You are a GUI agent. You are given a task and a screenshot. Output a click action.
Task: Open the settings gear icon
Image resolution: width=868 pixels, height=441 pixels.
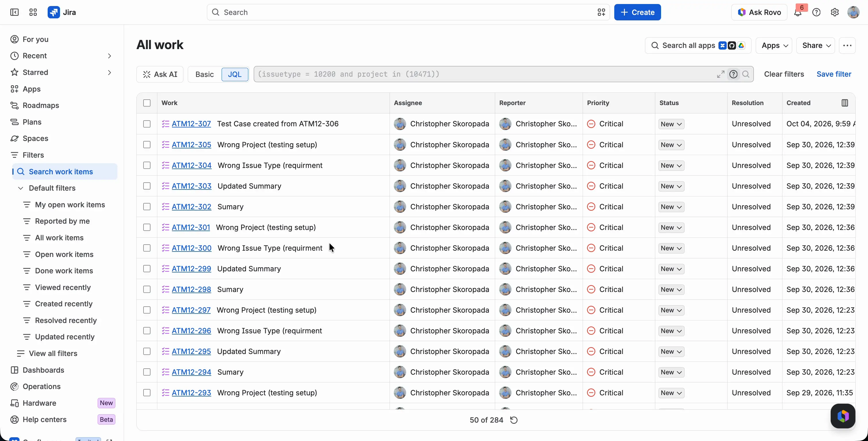tap(835, 12)
